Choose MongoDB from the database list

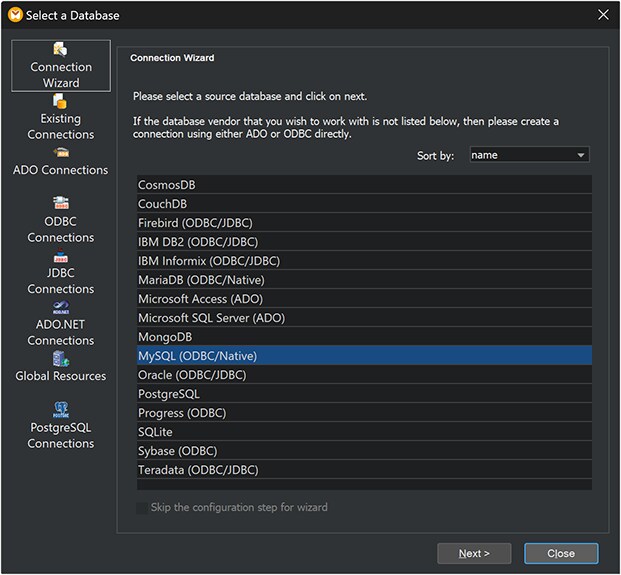coord(364,337)
